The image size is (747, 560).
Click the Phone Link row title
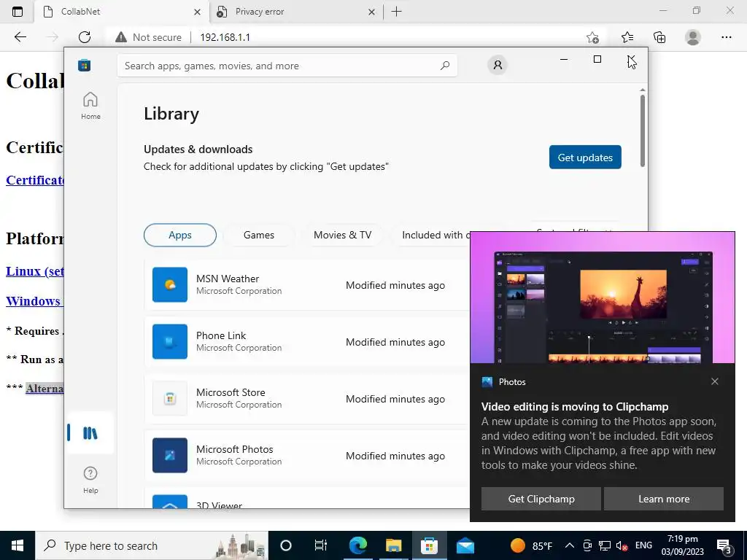coord(221,335)
